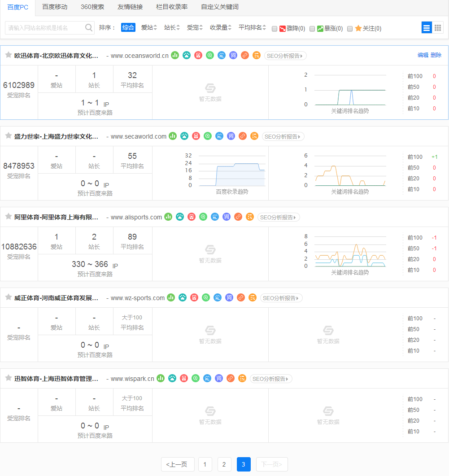Sort by 收录量
This screenshot has height=476, width=449.
tap(221, 28)
